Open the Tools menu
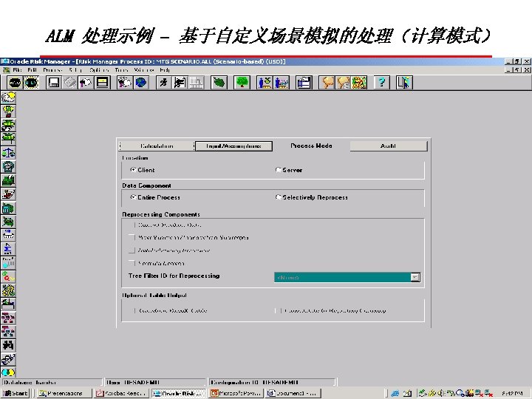The image size is (532, 399). pos(121,70)
